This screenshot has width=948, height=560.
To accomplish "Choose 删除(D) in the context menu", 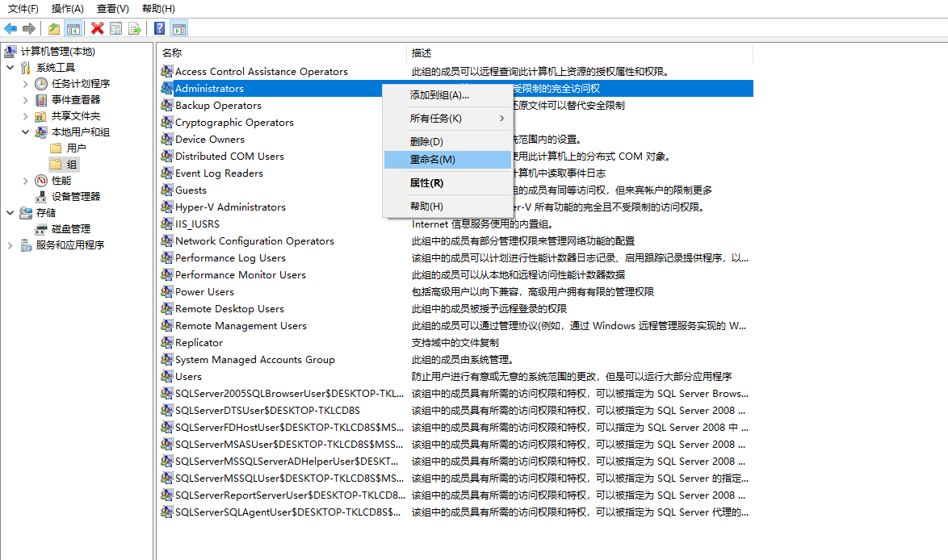I will (448, 141).
